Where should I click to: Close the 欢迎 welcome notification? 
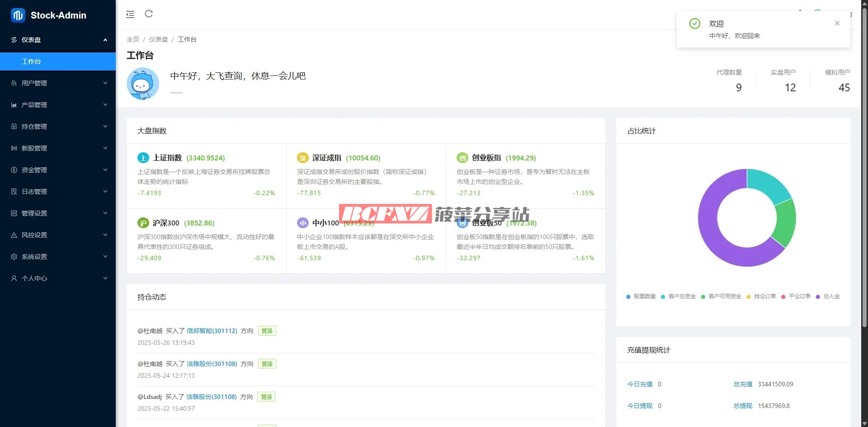[837, 23]
